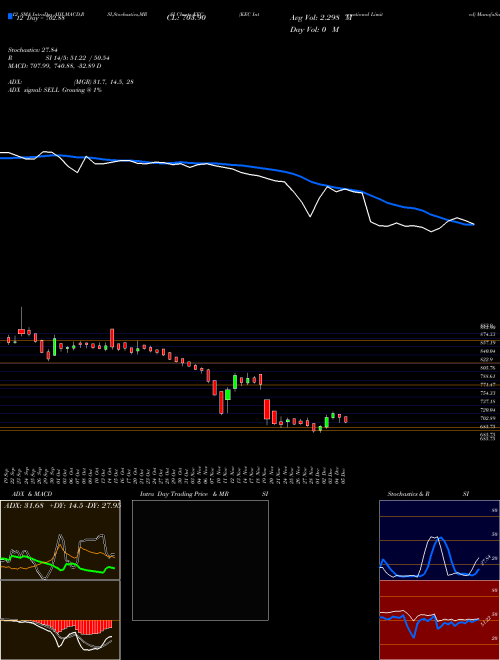Image resolution: width=500 pixels, height=660 pixels.
Task: Click the 'Intra Day Trading Price & MR' title
Action: click(x=184, y=494)
